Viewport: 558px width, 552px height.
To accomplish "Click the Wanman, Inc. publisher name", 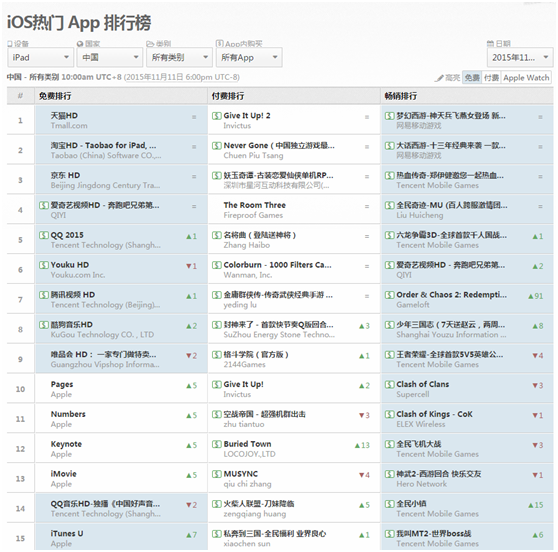I will point(248,275).
